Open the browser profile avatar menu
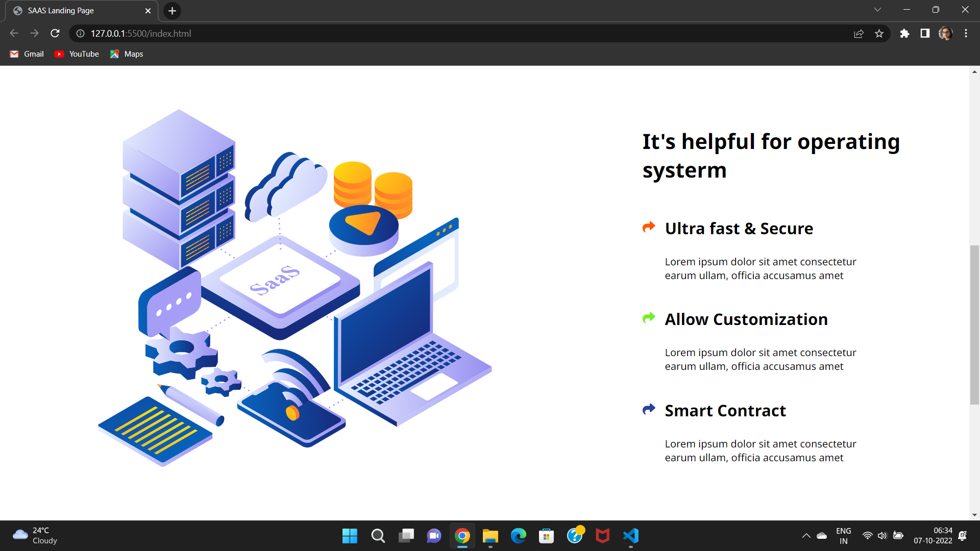The width and height of the screenshot is (980, 551). pyautogui.click(x=945, y=33)
